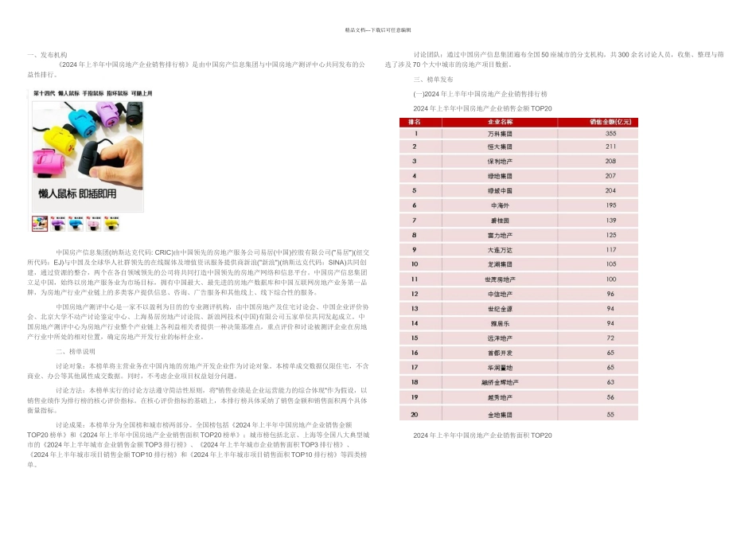Select the 富力地产 table cell

500,236
